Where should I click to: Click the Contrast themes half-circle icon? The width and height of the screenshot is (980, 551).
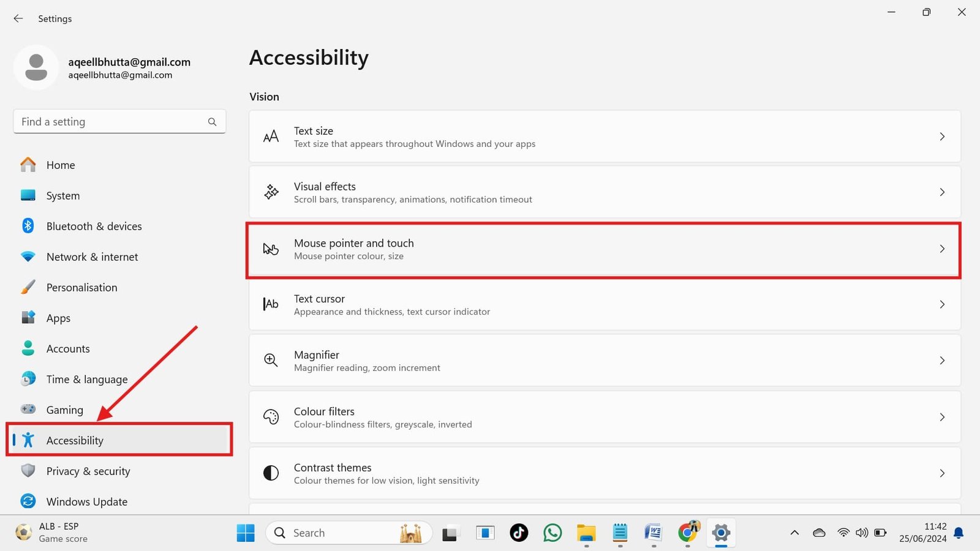pyautogui.click(x=271, y=473)
